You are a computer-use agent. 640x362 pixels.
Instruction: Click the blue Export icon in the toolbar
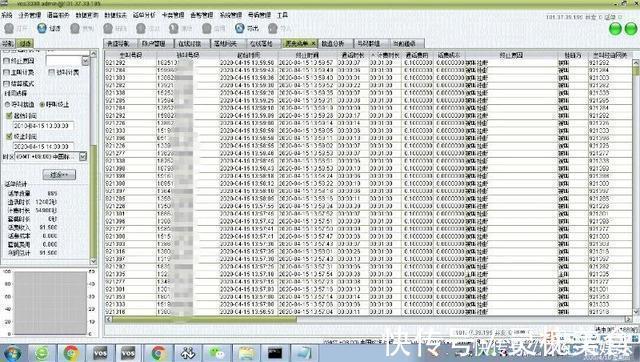tap(240, 28)
